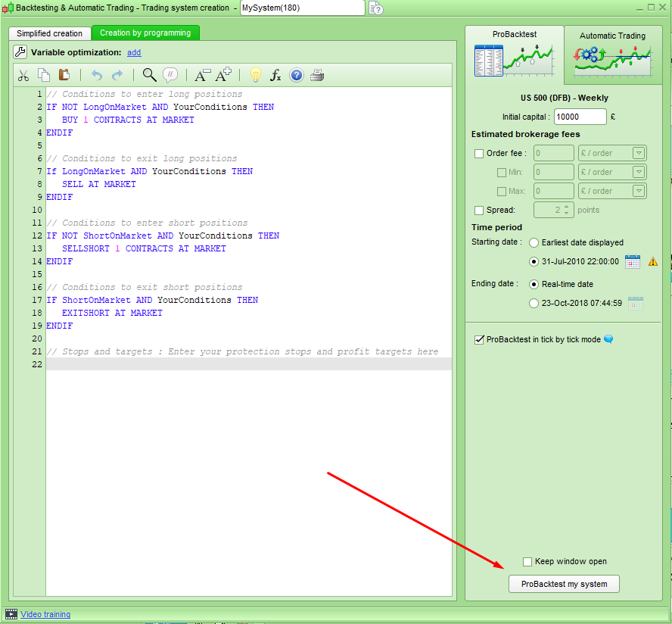This screenshot has height=624, width=672.
Task: Switch to Simplified creation tab
Action: pos(49,33)
